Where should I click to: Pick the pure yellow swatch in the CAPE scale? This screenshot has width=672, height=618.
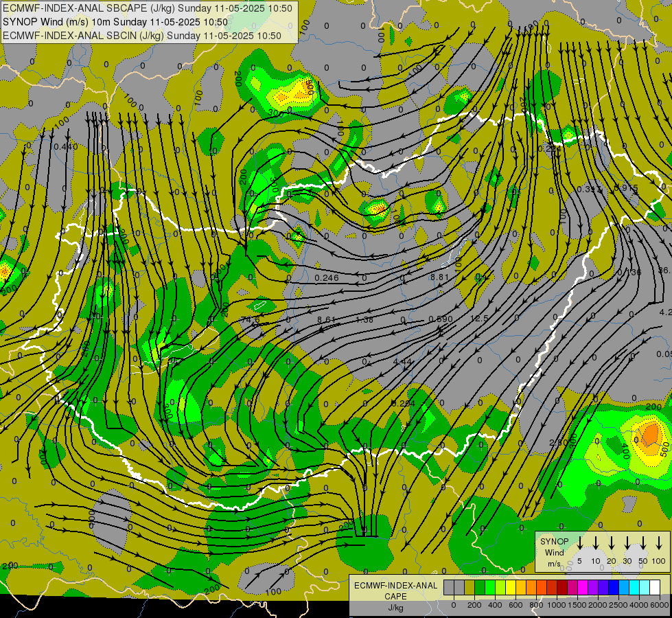pos(511,588)
